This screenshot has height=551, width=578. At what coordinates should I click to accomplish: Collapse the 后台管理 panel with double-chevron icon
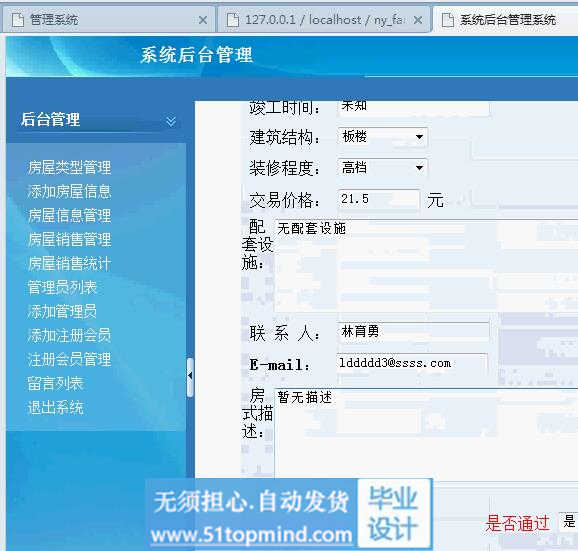tap(171, 121)
